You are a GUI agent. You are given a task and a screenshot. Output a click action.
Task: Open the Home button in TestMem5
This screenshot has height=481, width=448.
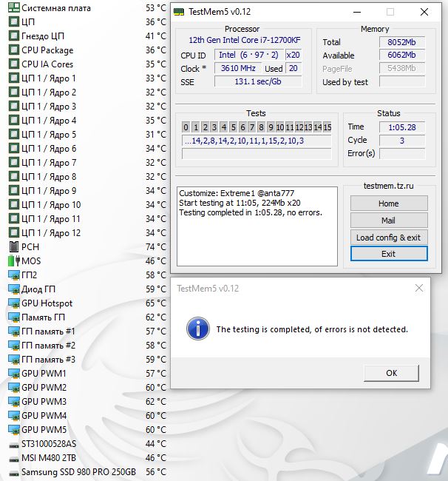pyautogui.click(x=389, y=203)
